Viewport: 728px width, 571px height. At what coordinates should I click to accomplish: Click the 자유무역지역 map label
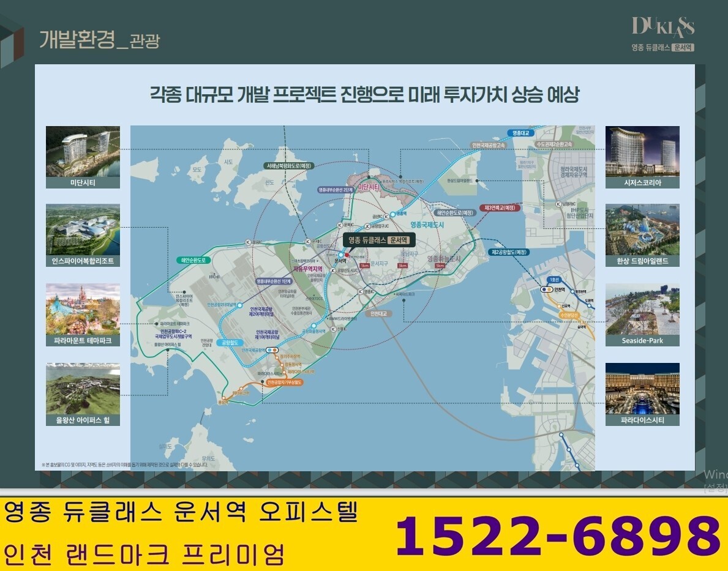pyautogui.click(x=307, y=269)
